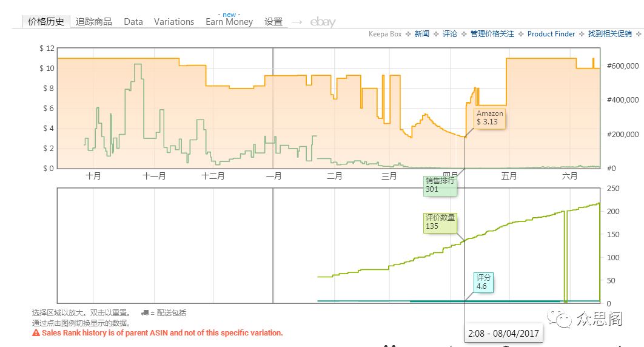Image resolution: width=644 pixels, height=347 pixels.
Task: Click the $ 6 price axis value
Action: tap(49, 109)
